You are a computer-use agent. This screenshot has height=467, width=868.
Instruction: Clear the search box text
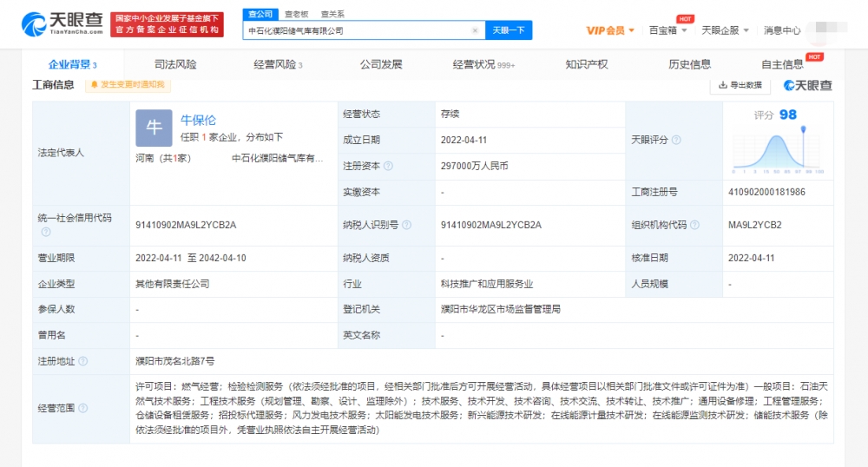tap(475, 30)
